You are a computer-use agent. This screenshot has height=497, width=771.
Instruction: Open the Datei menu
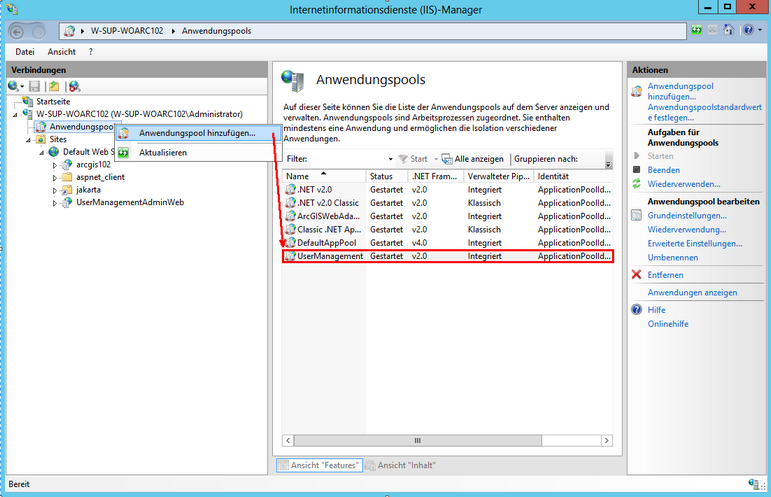tap(25, 52)
